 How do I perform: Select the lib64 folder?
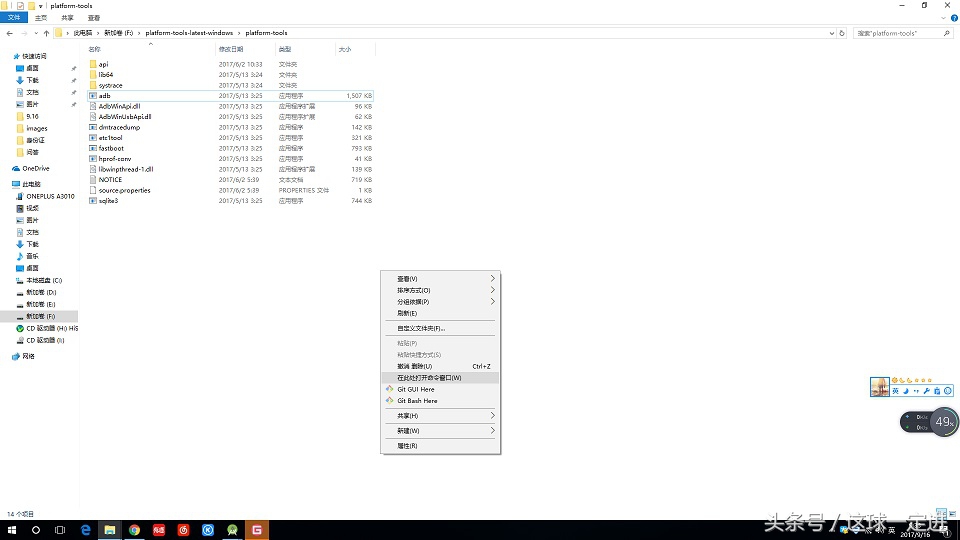pyautogui.click(x=105, y=75)
